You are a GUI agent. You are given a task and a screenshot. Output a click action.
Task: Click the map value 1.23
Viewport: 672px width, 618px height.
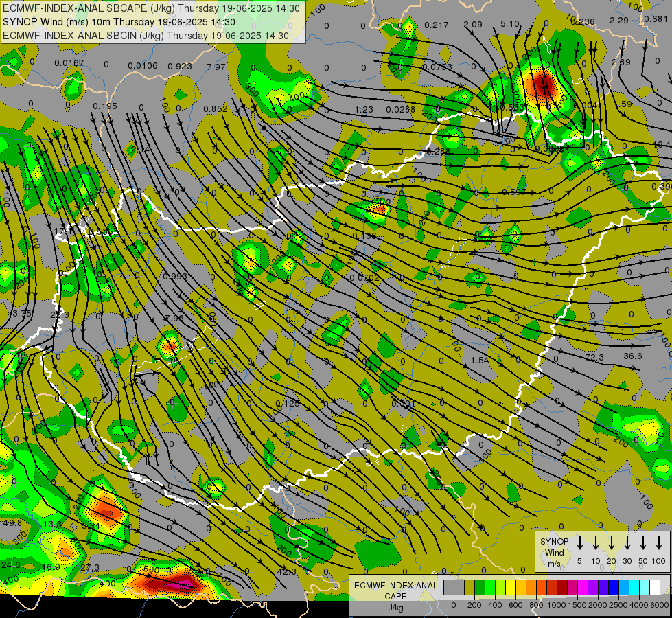coord(364,110)
